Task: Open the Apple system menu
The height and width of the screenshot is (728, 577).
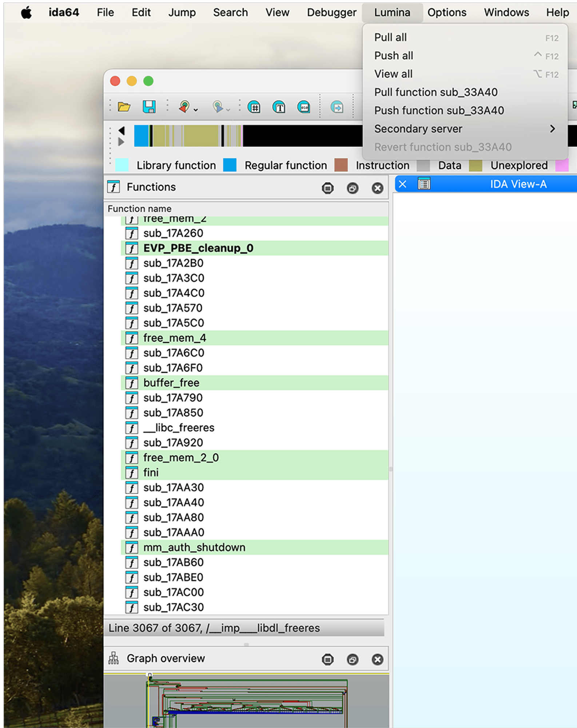Action: tap(26, 12)
